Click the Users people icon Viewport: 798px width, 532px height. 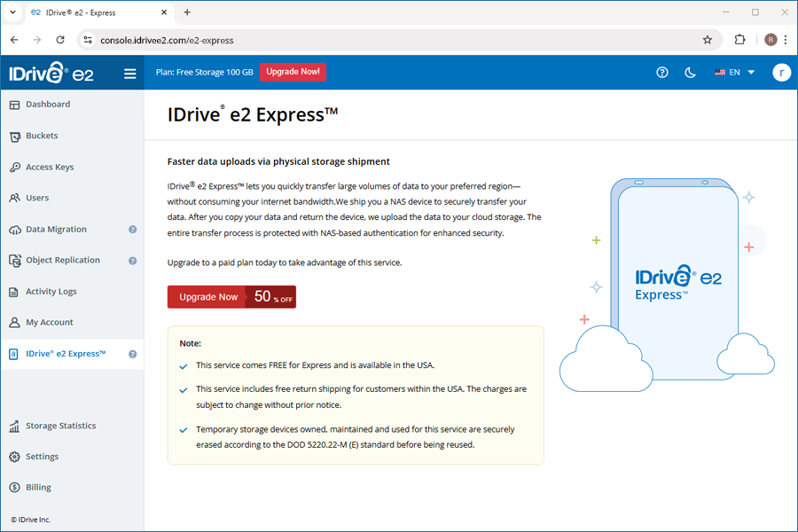pyautogui.click(x=15, y=198)
